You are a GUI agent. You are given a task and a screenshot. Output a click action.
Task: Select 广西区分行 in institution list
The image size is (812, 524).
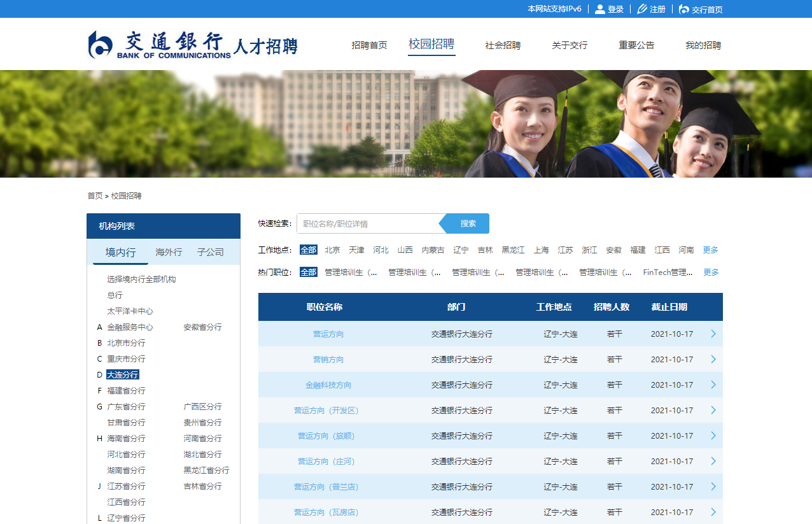pyautogui.click(x=202, y=407)
